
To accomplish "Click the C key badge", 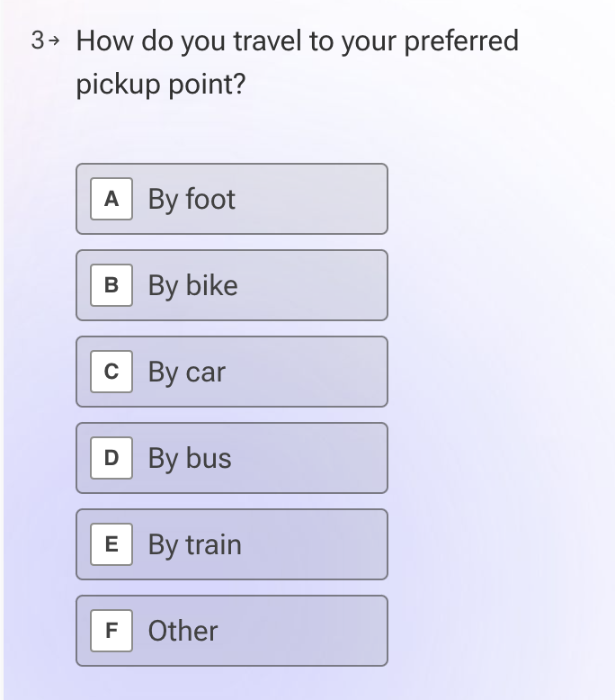I will click(x=111, y=372).
